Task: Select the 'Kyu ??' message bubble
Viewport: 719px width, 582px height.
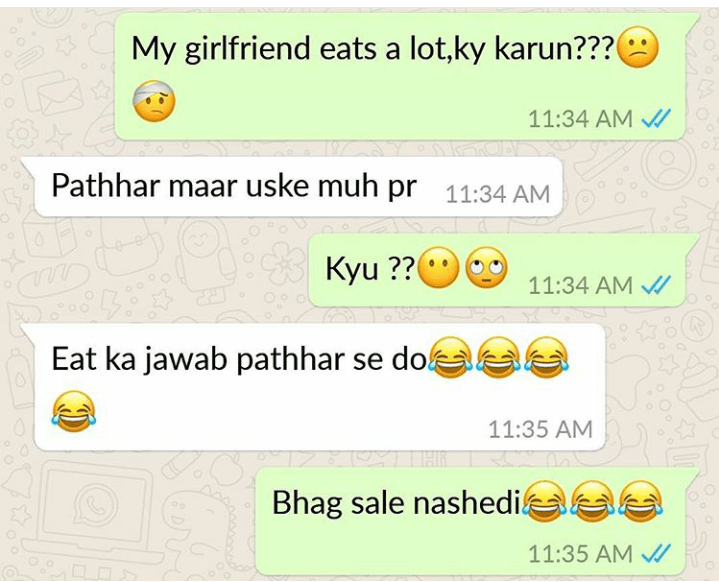Action: pyautogui.click(x=504, y=270)
